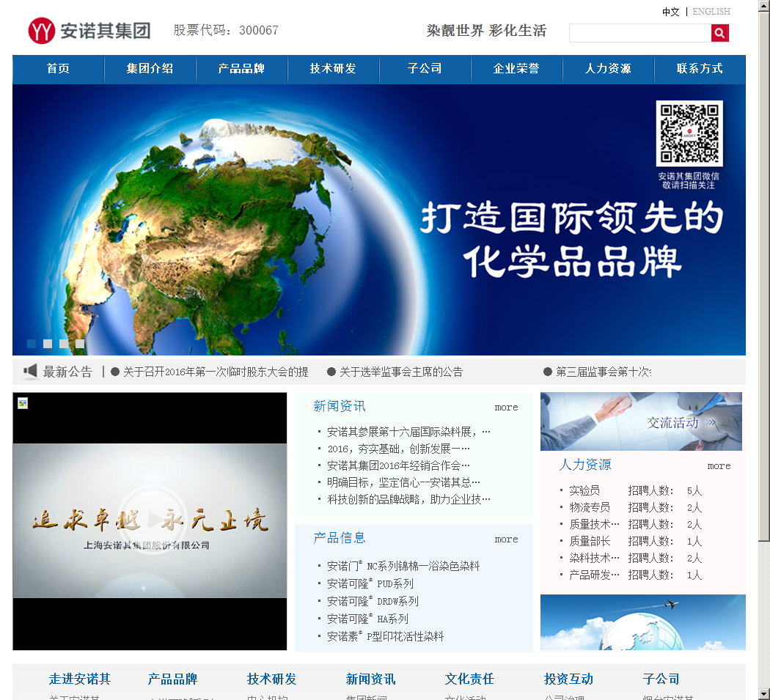Open footer section 技术研发
This screenshot has height=700, width=770.
coord(271,679)
